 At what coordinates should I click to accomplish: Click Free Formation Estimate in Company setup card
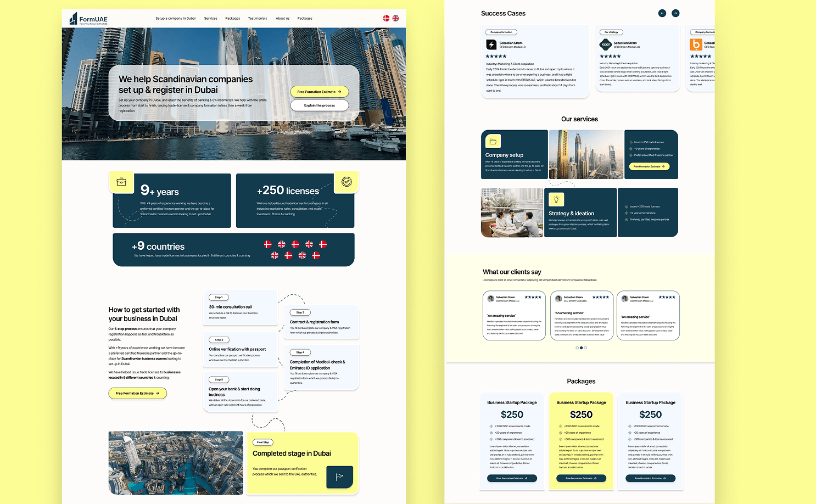[x=649, y=166]
